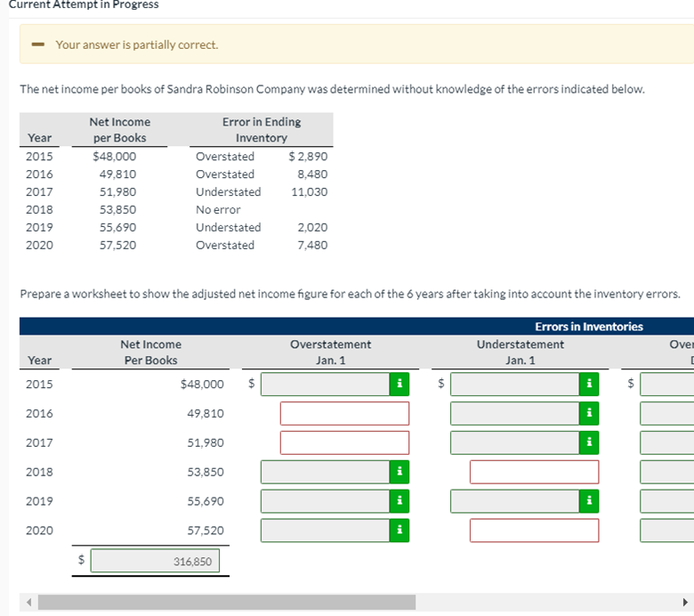Click the 53,850 value in the worksheet

[x=206, y=472]
